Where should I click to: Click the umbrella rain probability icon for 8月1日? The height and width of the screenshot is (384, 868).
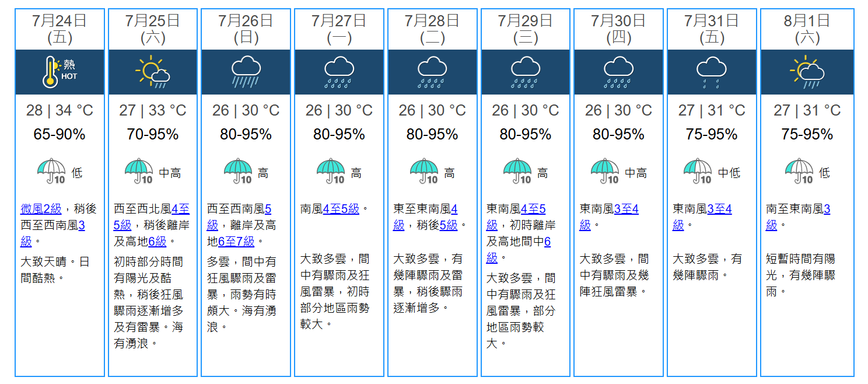coord(799,171)
